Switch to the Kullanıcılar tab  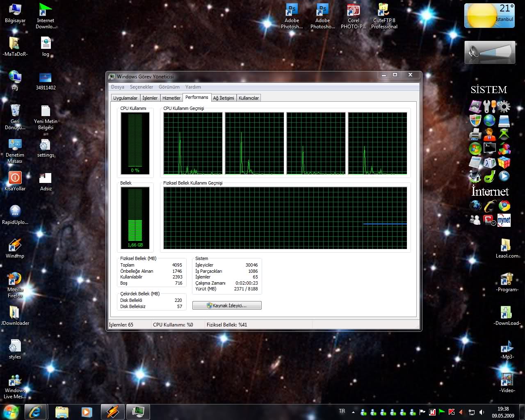click(249, 98)
